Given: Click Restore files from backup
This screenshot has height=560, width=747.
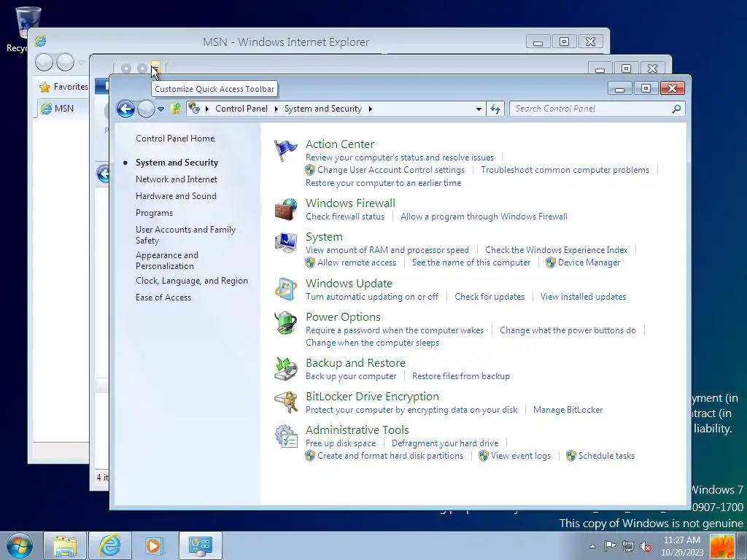Looking at the screenshot, I should point(461,376).
